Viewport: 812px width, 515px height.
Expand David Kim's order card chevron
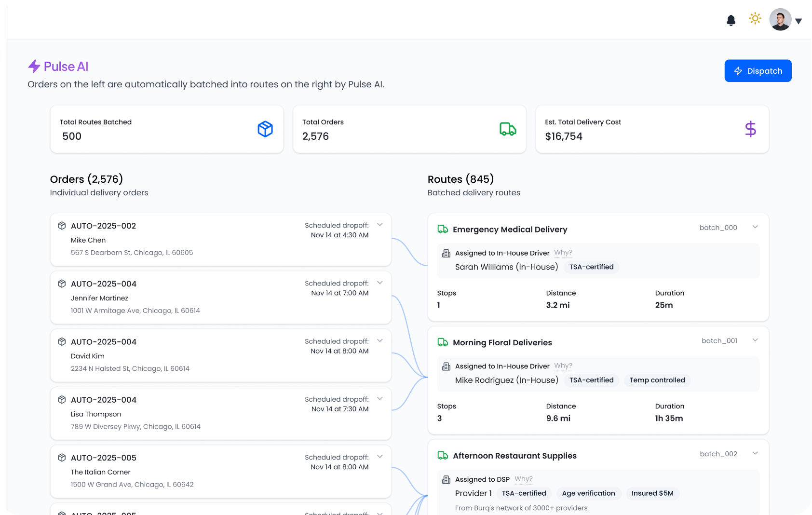point(380,340)
